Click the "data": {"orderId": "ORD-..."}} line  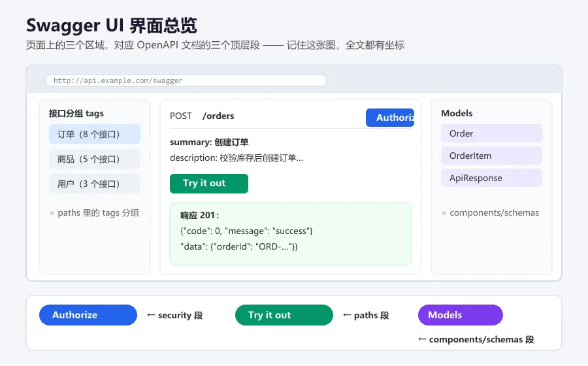tap(239, 247)
